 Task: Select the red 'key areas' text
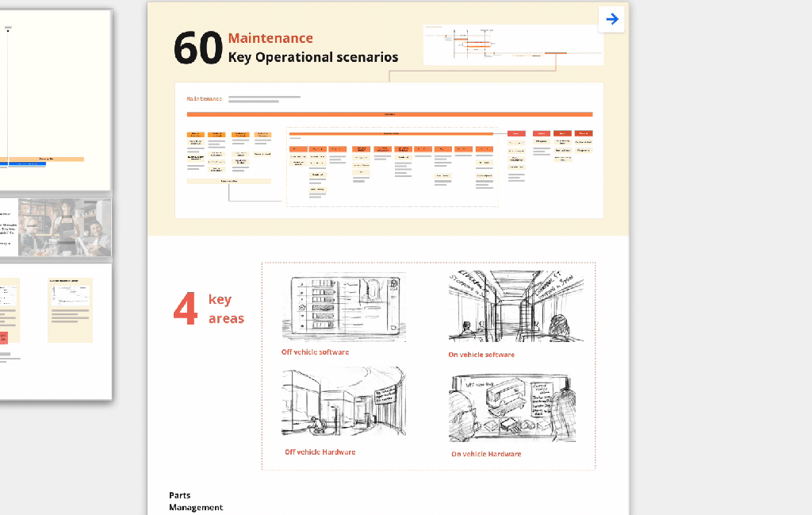(226, 309)
